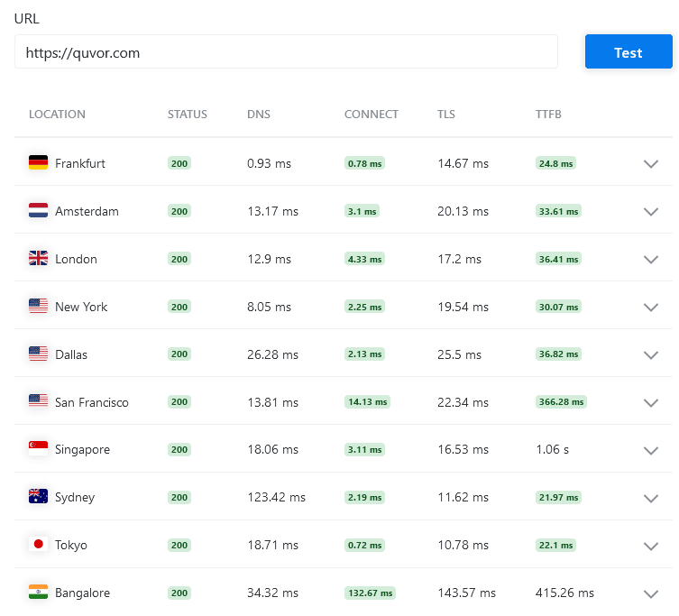Click the 200 status badge for Tokyo
Viewport: 679px width, 616px height.
click(x=179, y=545)
